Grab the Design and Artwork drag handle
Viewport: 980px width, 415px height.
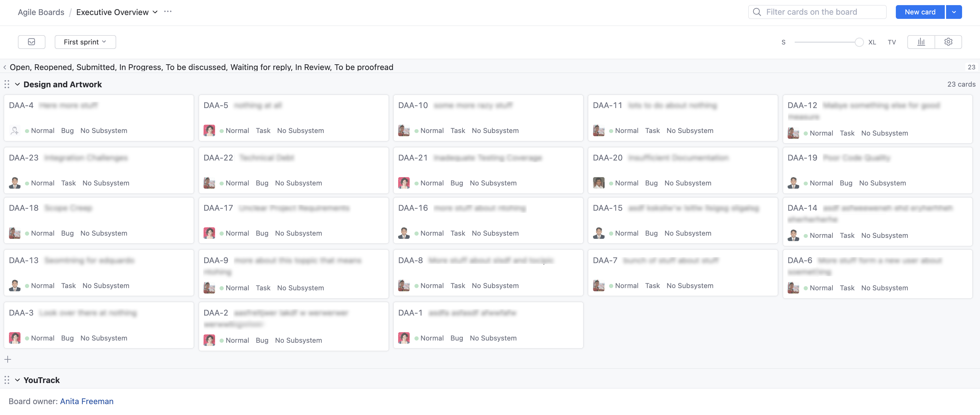coord(7,84)
